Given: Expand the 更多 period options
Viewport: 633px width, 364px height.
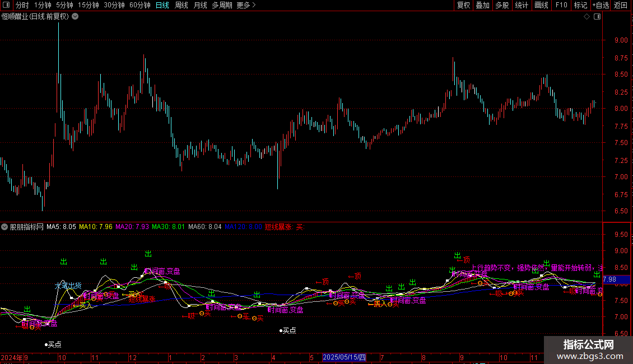Looking at the screenshot, I should tap(246, 5).
